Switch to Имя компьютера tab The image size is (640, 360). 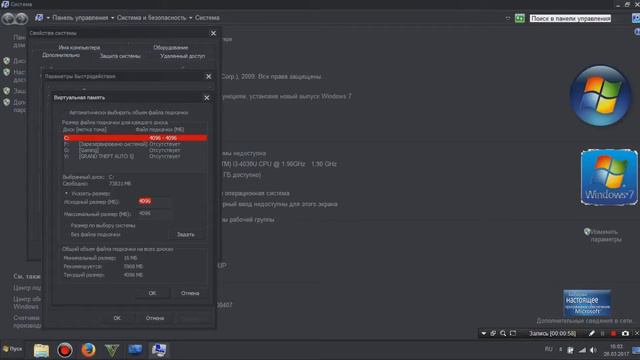pos(79,47)
